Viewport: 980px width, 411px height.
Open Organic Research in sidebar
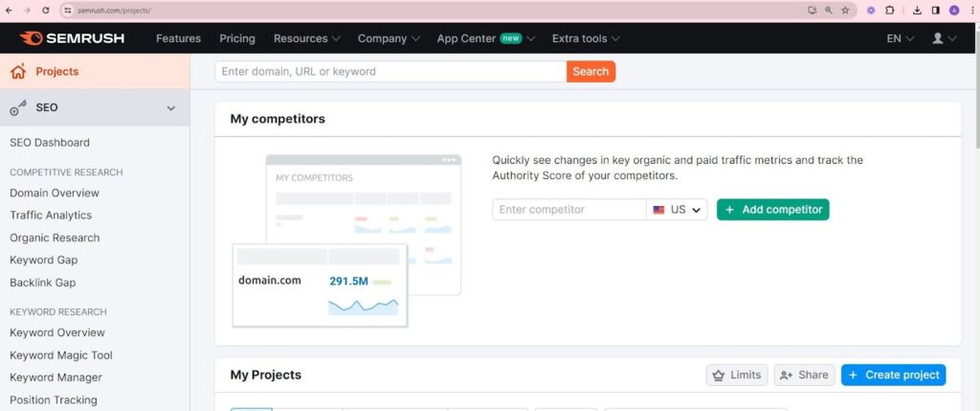[55, 238]
